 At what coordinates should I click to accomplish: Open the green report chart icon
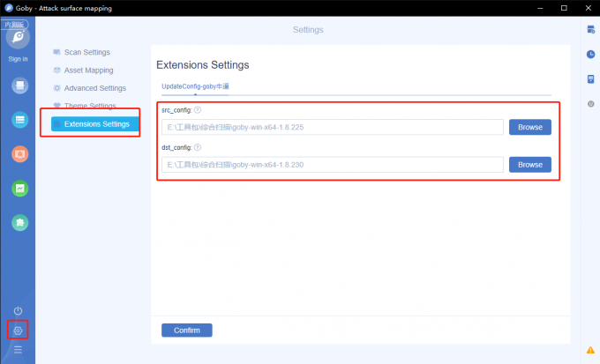(x=20, y=188)
